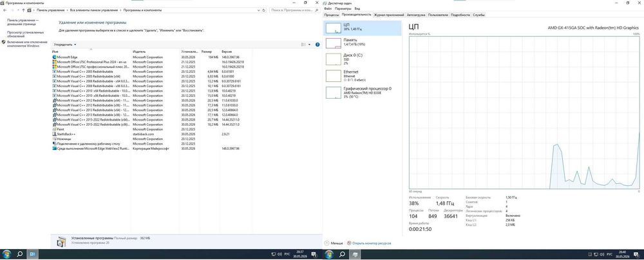
Task: Click Control Panel taskbar button on left taskbar
Action: click(32, 255)
